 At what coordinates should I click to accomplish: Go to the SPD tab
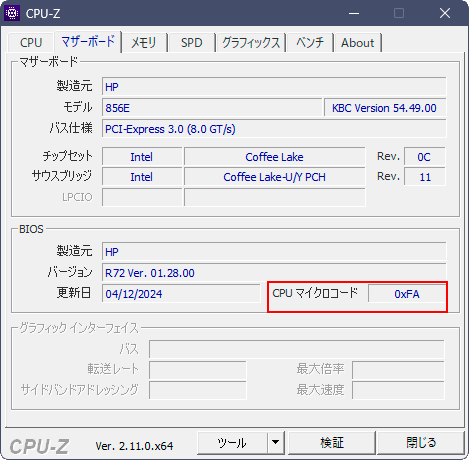[x=192, y=43]
